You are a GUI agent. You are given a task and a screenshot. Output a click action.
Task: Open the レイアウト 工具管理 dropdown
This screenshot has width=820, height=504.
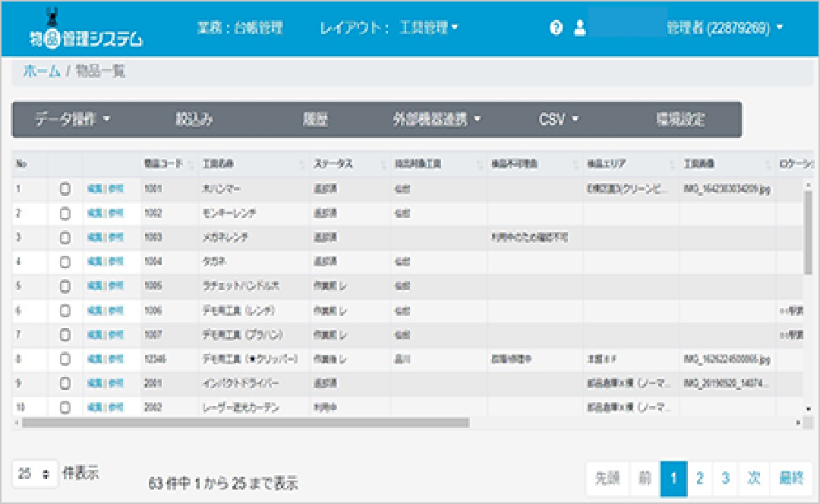(x=428, y=28)
